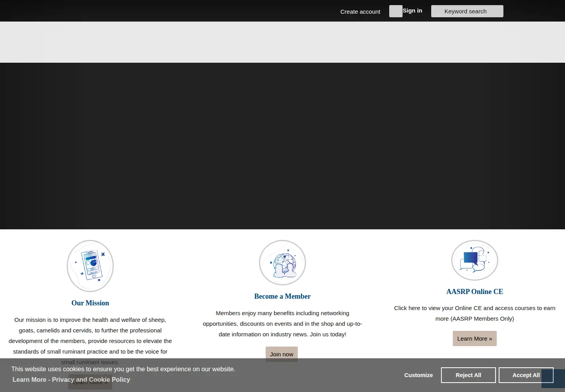Click the Join now button
The image size is (565, 392).
[x=282, y=354]
